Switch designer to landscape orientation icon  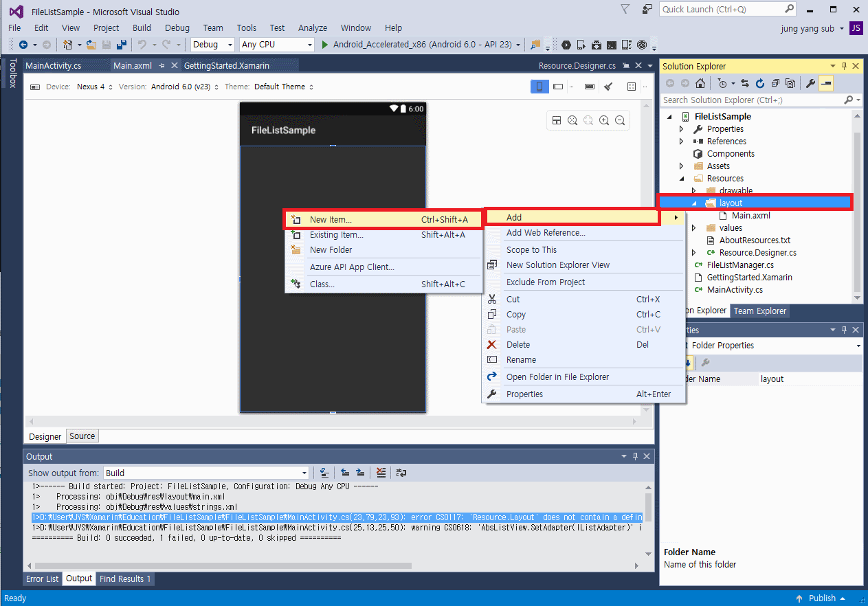click(558, 87)
